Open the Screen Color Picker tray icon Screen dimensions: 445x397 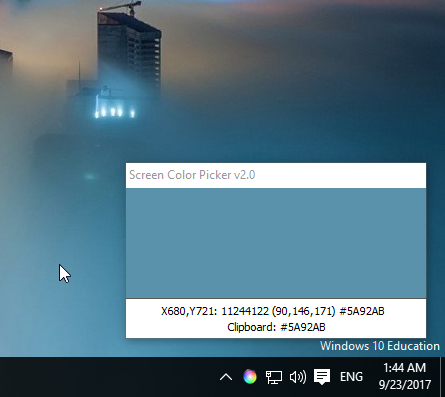point(250,377)
